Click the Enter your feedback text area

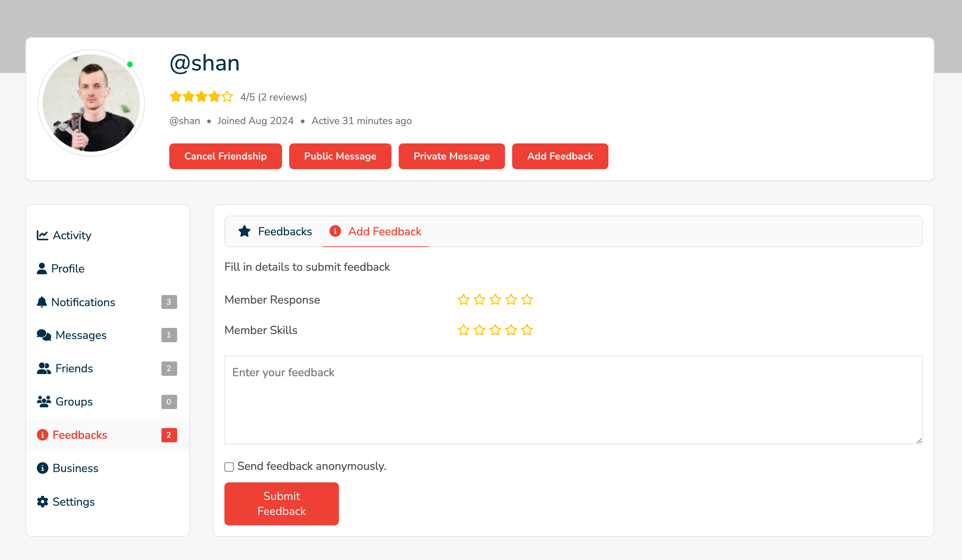pyautogui.click(x=573, y=399)
